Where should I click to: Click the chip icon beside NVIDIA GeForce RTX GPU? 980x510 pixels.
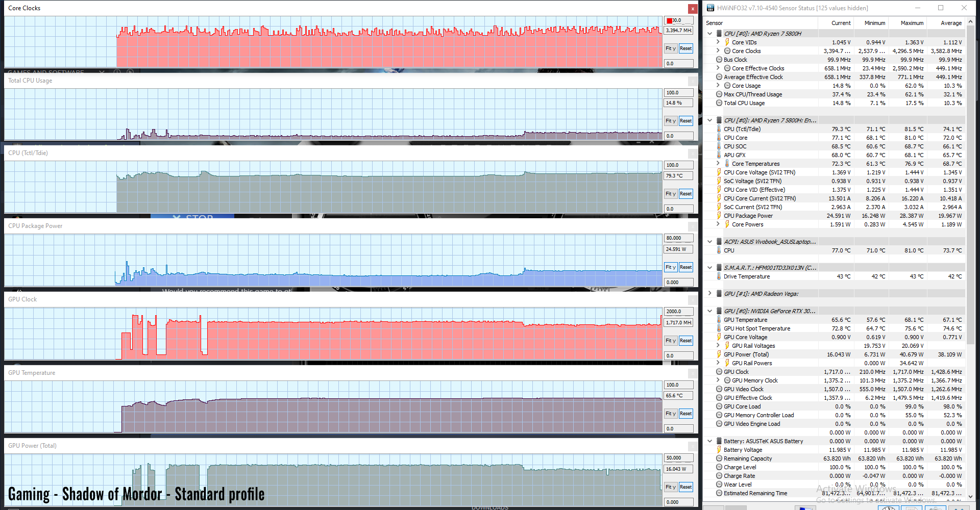(x=719, y=311)
